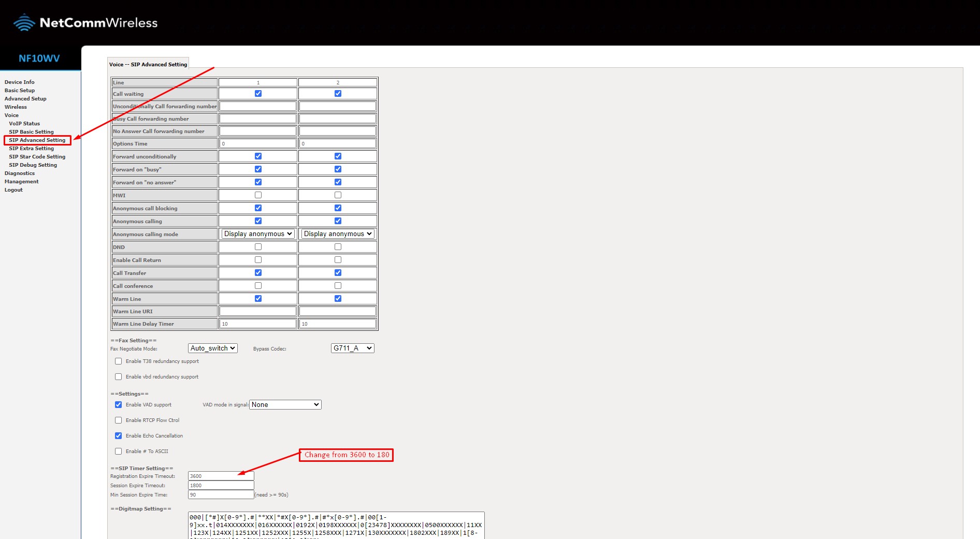Click the NF10WV model label
Screen dimensions: 980x539
coord(39,59)
